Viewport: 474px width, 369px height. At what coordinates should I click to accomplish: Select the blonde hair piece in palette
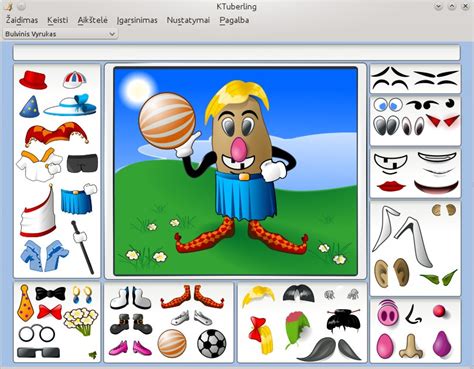258,296
